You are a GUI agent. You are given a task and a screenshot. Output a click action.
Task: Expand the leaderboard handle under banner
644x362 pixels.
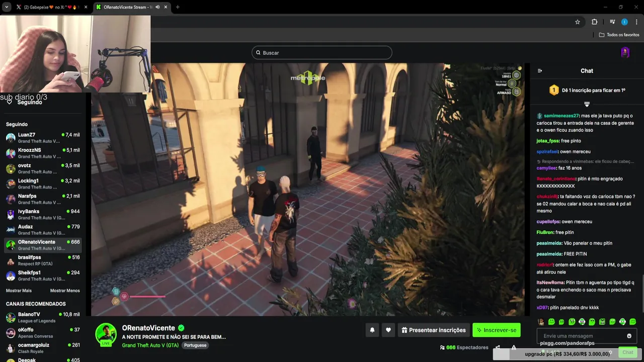pyautogui.click(x=587, y=104)
